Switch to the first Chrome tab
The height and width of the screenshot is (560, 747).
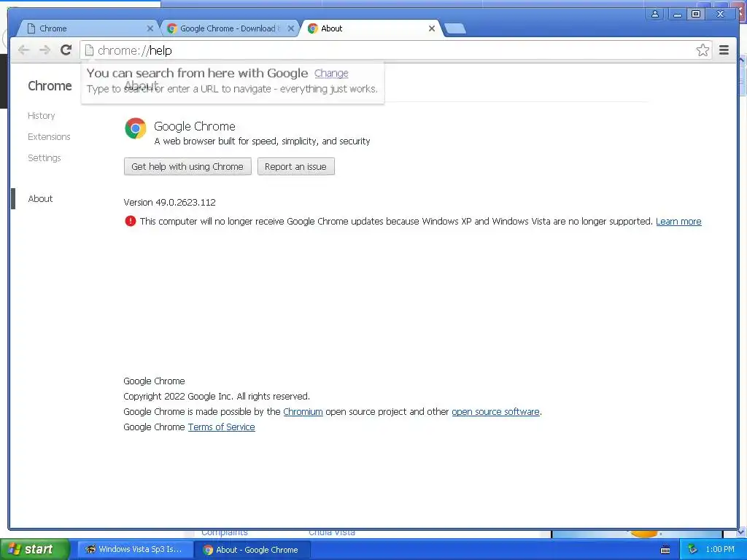pyautogui.click(x=88, y=28)
